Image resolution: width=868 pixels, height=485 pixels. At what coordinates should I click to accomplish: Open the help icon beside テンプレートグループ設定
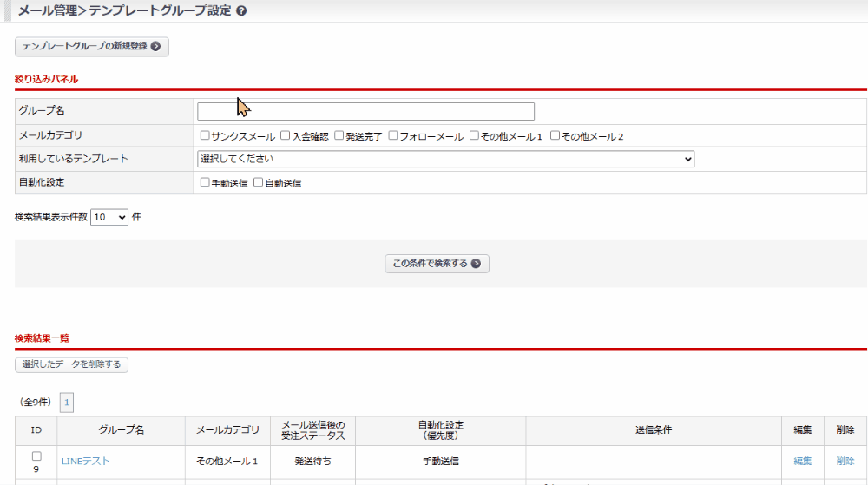241,10
